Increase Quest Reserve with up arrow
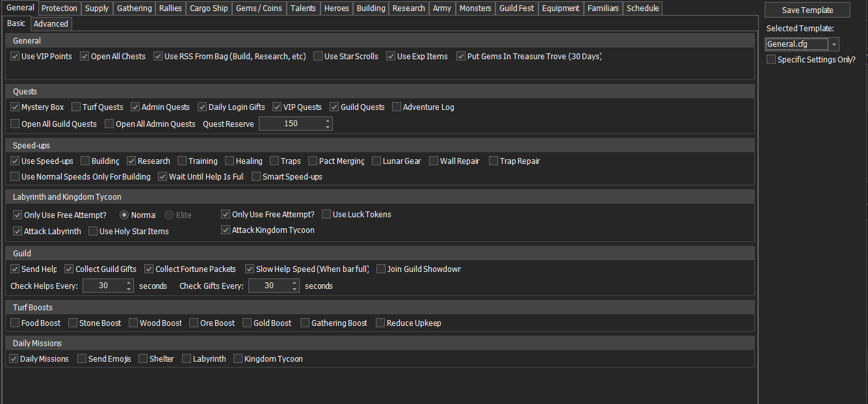Viewport: 868px width, 404px height. pyautogui.click(x=327, y=120)
